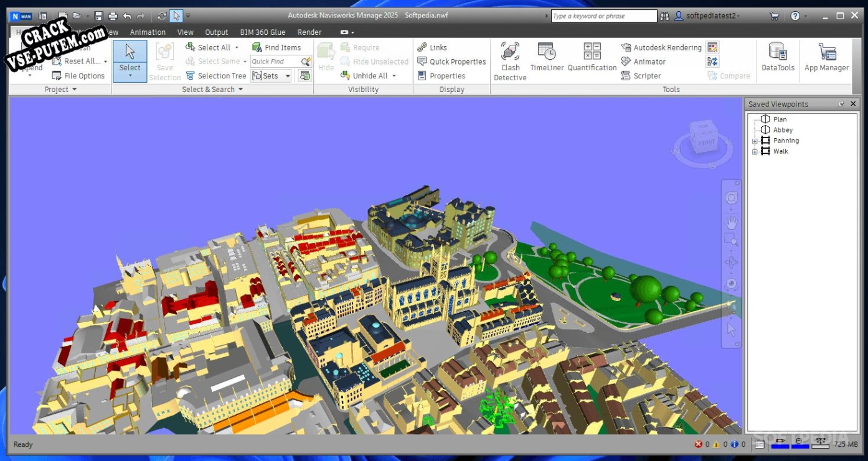
Task: Click the Quick Find input field
Action: (275, 62)
